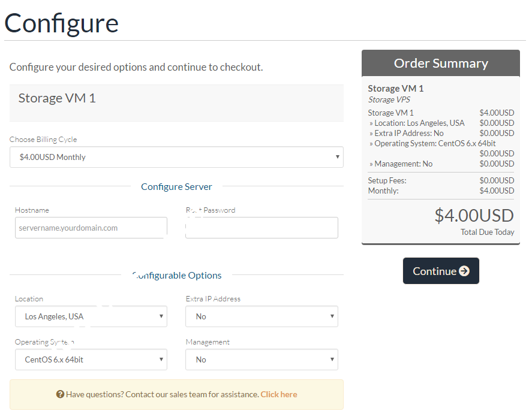
Task: Open the Choose Billing Cycle dropdown
Action: coord(176,157)
